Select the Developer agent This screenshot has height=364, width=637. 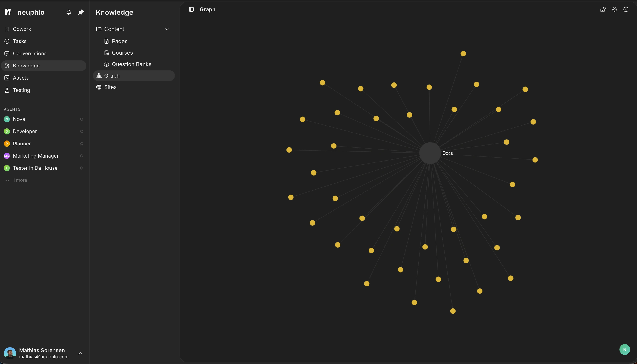coord(43,132)
